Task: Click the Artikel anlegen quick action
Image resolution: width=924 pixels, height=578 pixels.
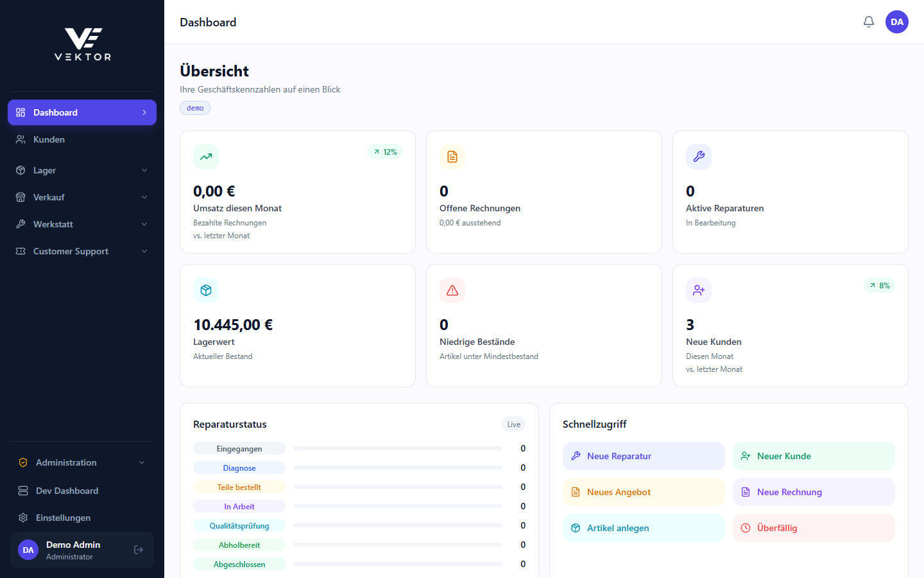Action: tap(644, 528)
